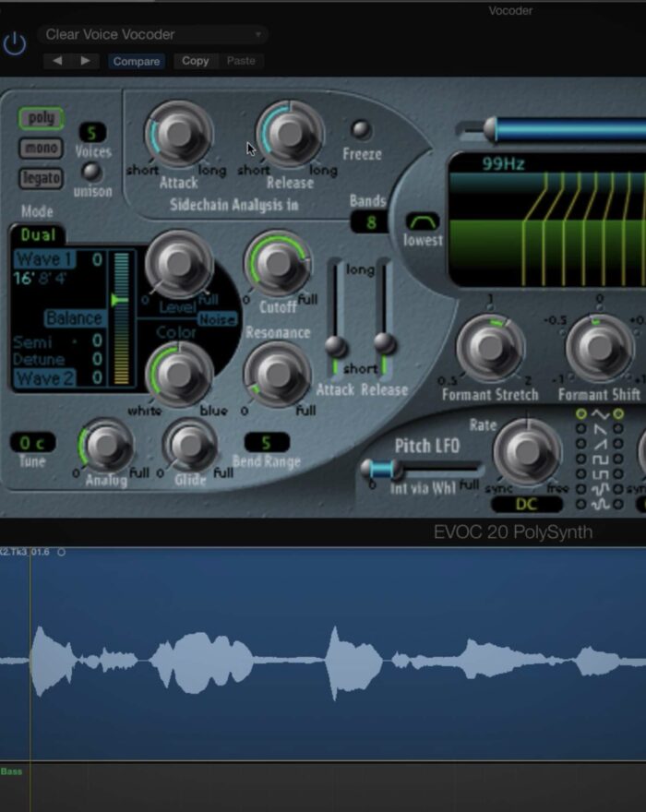Open the Clear Voice Vocoder preset menu

[153, 35]
